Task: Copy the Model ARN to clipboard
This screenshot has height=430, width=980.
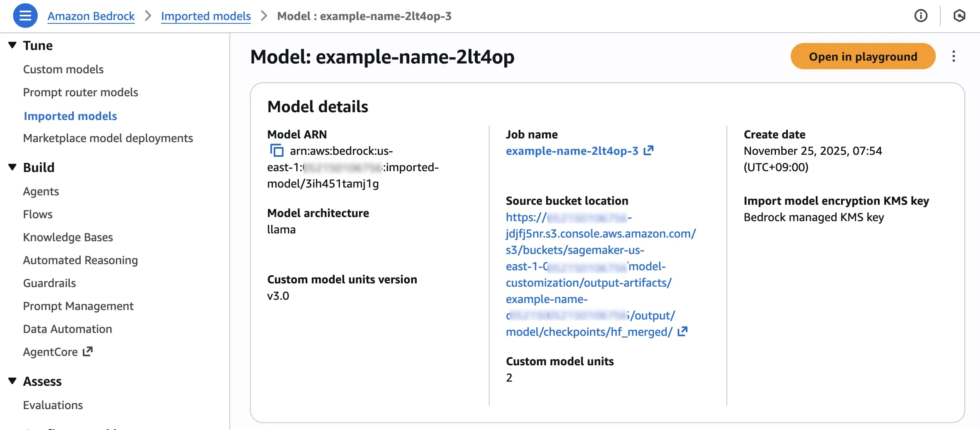Action: pyautogui.click(x=277, y=151)
